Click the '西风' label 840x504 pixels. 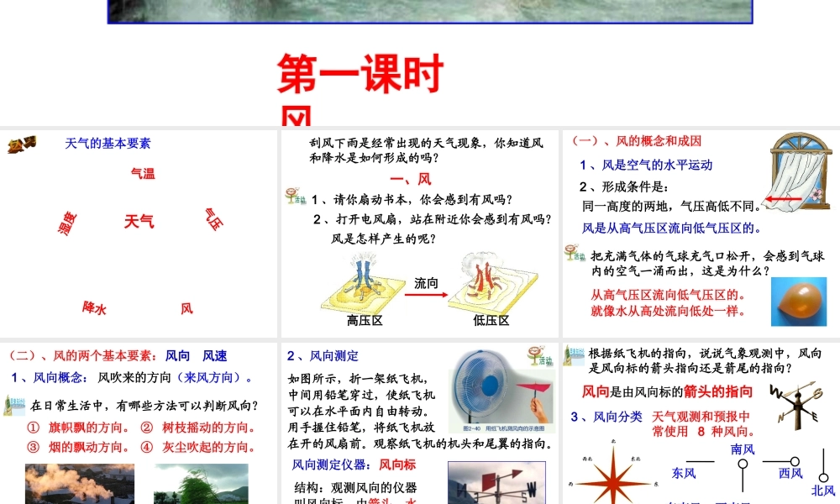790,474
